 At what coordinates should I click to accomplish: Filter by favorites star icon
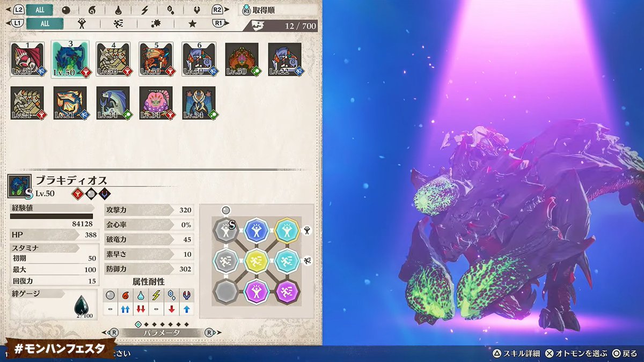coord(193,24)
